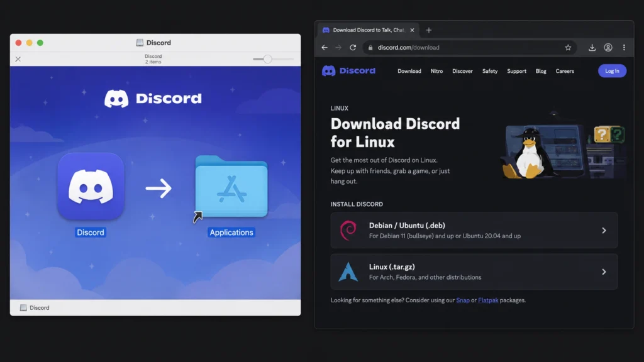Follow the Snap package link
Screen dimensions: 644x362
pos(462,300)
